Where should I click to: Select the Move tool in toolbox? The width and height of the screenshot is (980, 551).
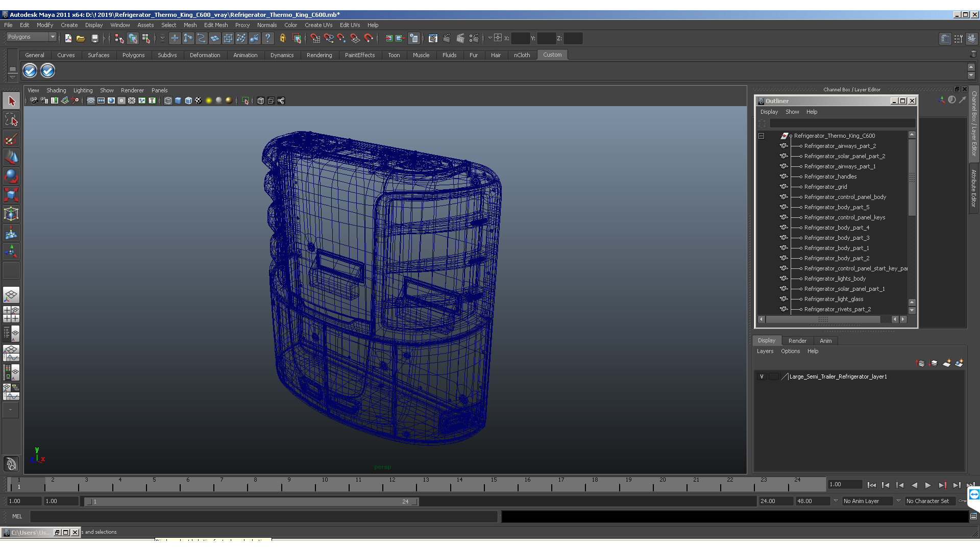pos(11,157)
